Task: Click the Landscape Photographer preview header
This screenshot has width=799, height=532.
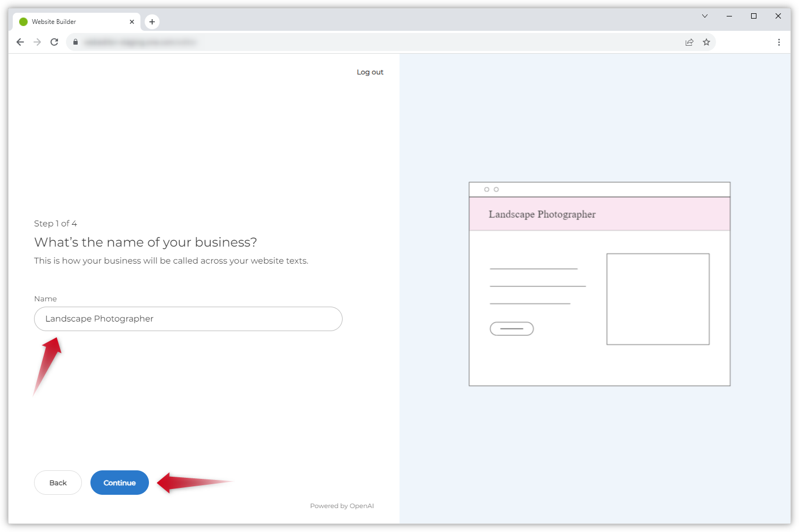Action: [599, 214]
